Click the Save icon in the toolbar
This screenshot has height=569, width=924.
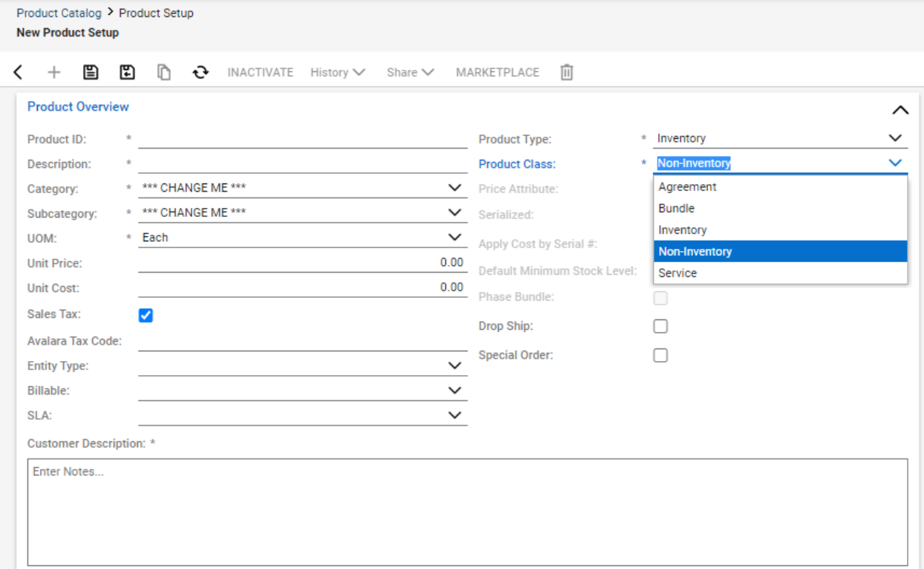point(90,72)
